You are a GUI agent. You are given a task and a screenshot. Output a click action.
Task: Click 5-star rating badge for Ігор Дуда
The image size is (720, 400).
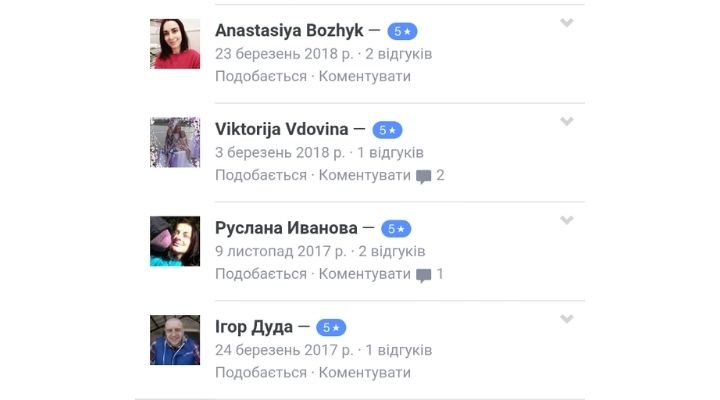(331, 327)
